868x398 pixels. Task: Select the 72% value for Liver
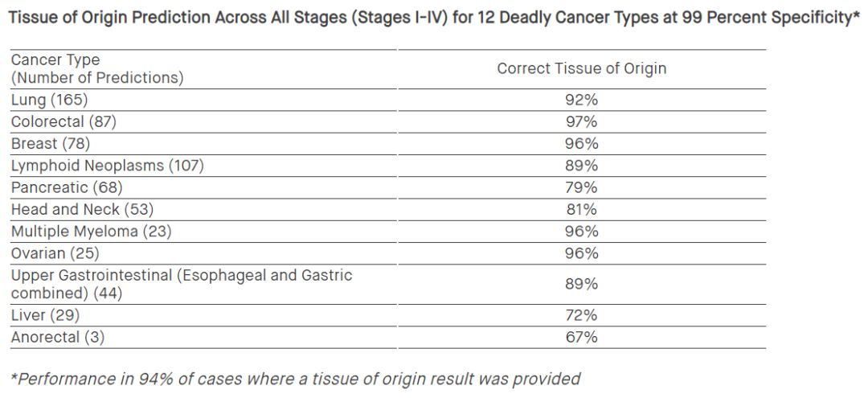point(581,315)
